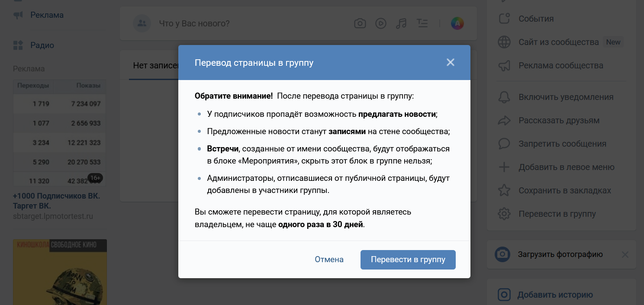Screen dimensions: 644x305
Task: Close the Перевод страницы в группу dialog
Action: tap(451, 63)
